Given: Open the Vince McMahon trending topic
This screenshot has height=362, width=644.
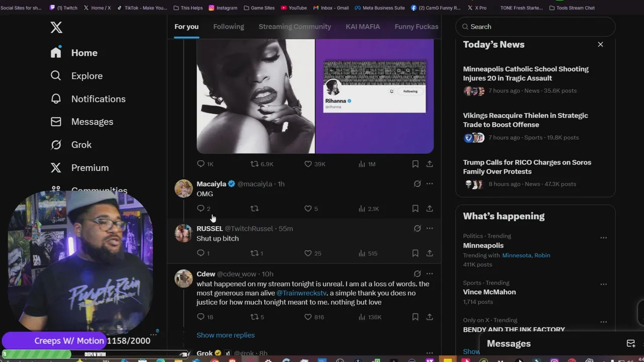Looking at the screenshot, I should tap(489, 292).
